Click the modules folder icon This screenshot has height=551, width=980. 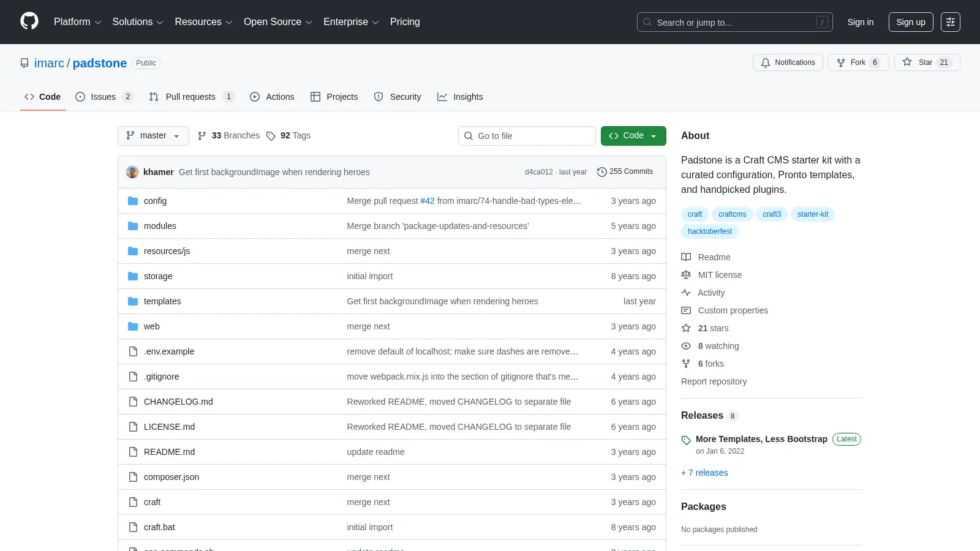pos(133,226)
